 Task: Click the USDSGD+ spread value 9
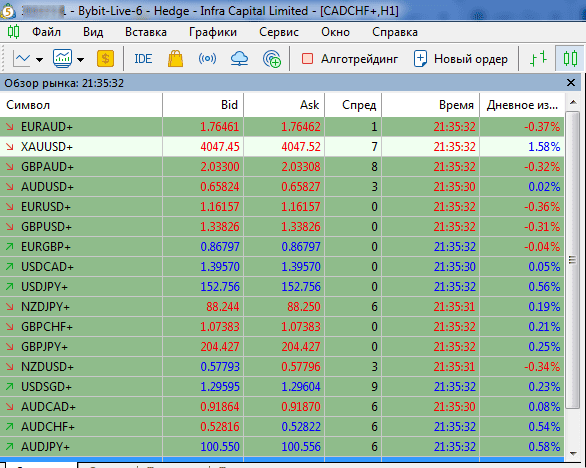(x=374, y=387)
